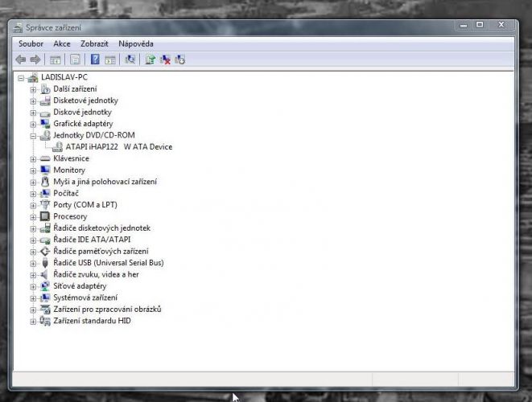Open the Nápověda menu

[x=136, y=43]
